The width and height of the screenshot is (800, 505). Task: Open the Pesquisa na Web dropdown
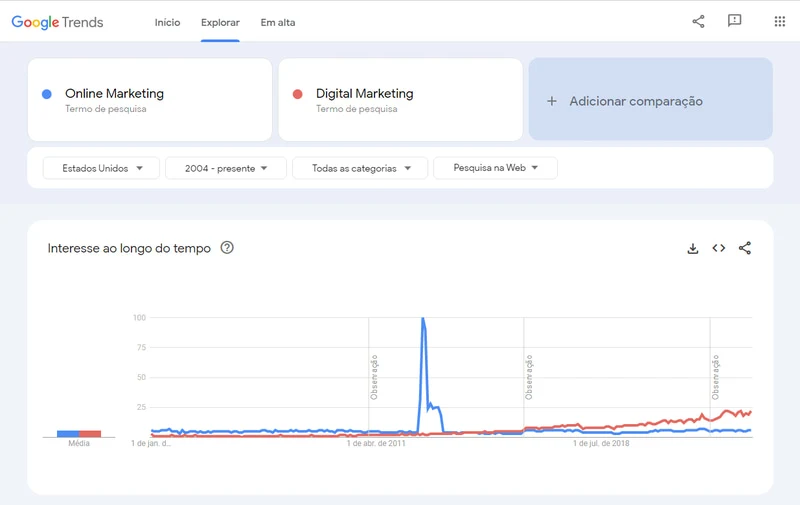[495, 168]
